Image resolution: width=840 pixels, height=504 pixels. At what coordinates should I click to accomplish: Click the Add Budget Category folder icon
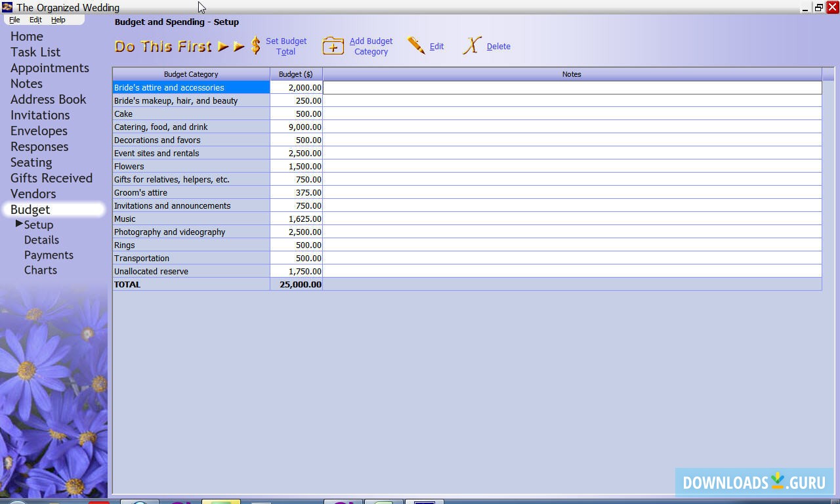[333, 46]
